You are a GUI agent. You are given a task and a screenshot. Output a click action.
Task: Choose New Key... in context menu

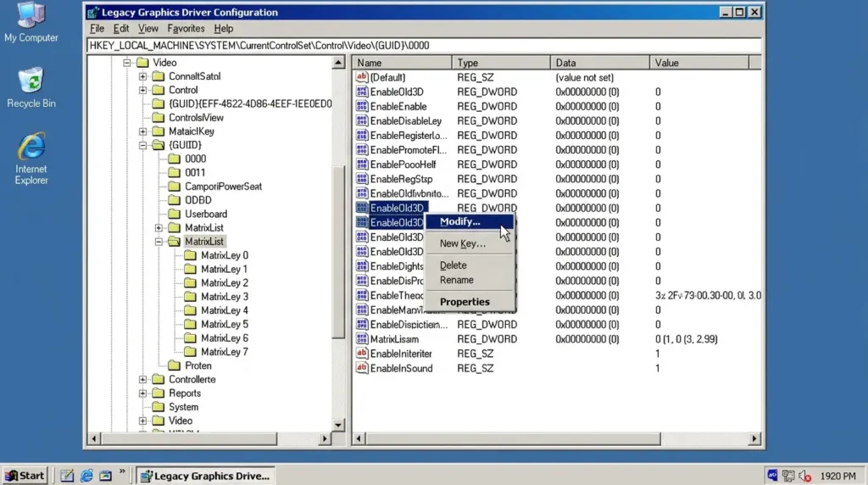coord(470,243)
